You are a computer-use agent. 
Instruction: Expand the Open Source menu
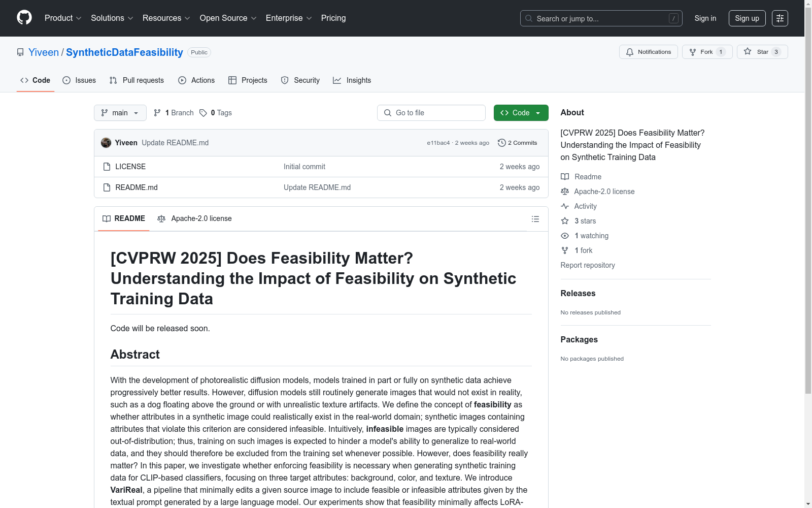tap(228, 18)
